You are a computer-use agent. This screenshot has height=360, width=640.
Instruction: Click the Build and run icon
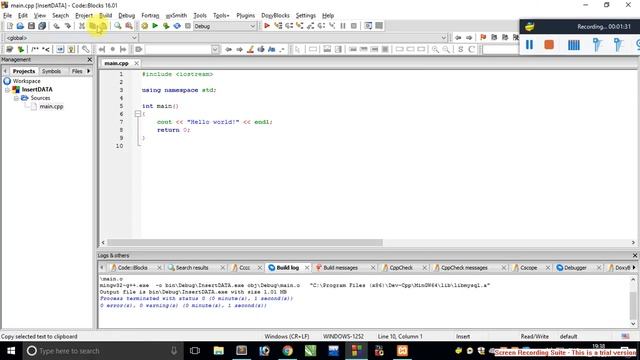166,26
